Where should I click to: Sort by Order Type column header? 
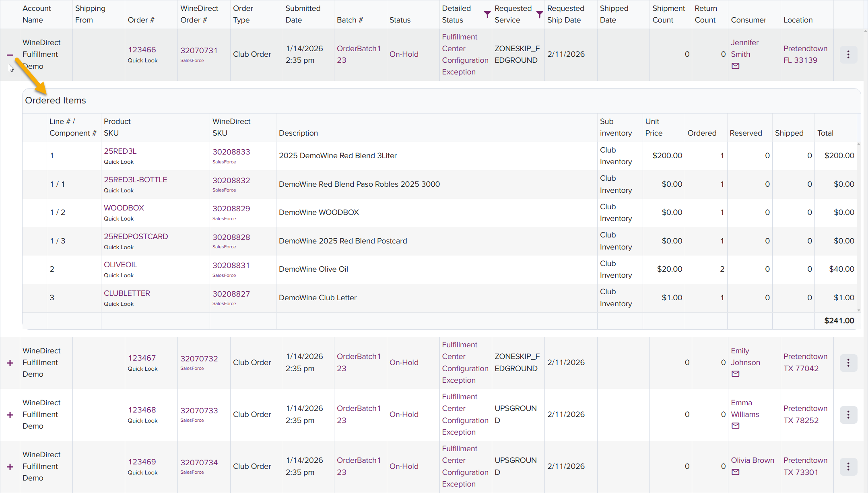(243, 14)
